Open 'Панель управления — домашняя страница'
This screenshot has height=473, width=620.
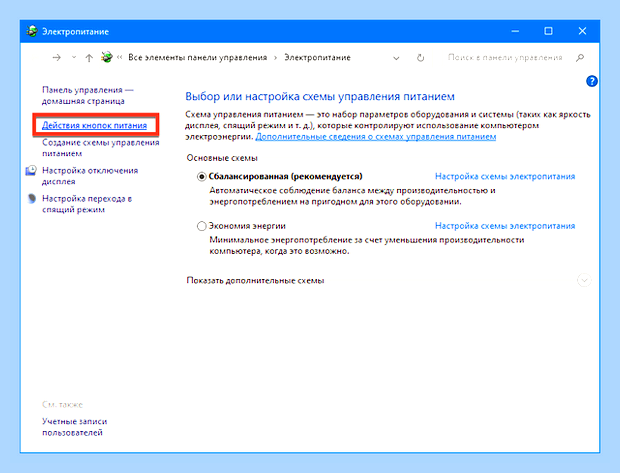click(x=88, y=95)
